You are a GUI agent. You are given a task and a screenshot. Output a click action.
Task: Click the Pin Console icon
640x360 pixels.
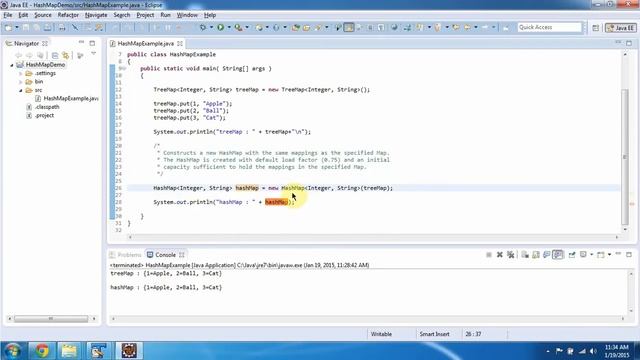click(x=572, y=255)
